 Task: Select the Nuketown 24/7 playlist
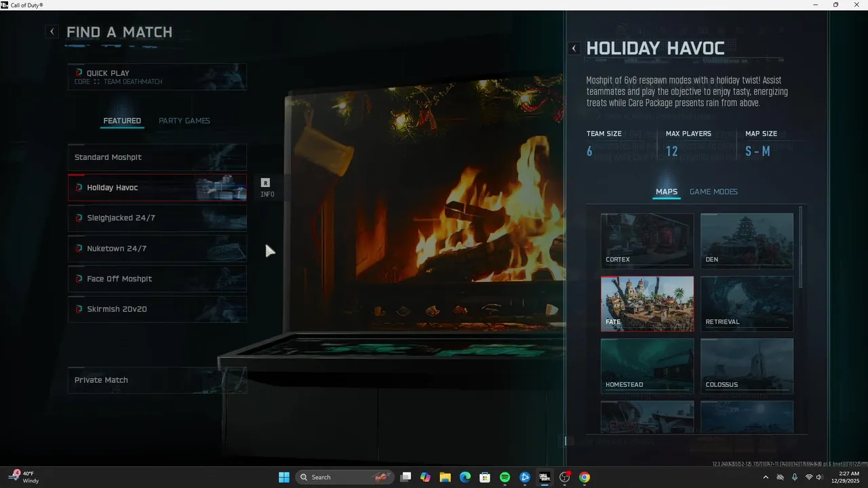[x=157, y=249]
